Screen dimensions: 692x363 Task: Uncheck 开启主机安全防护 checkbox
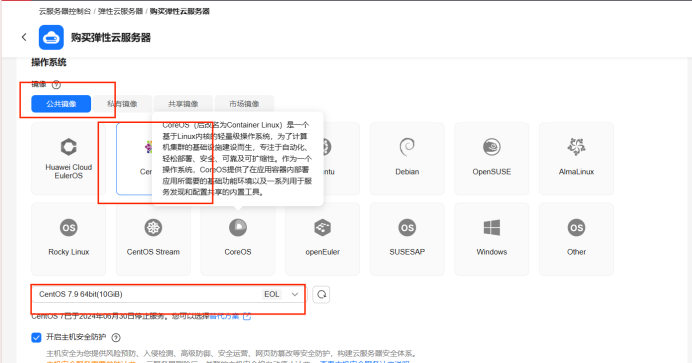[x=36, y=337]
